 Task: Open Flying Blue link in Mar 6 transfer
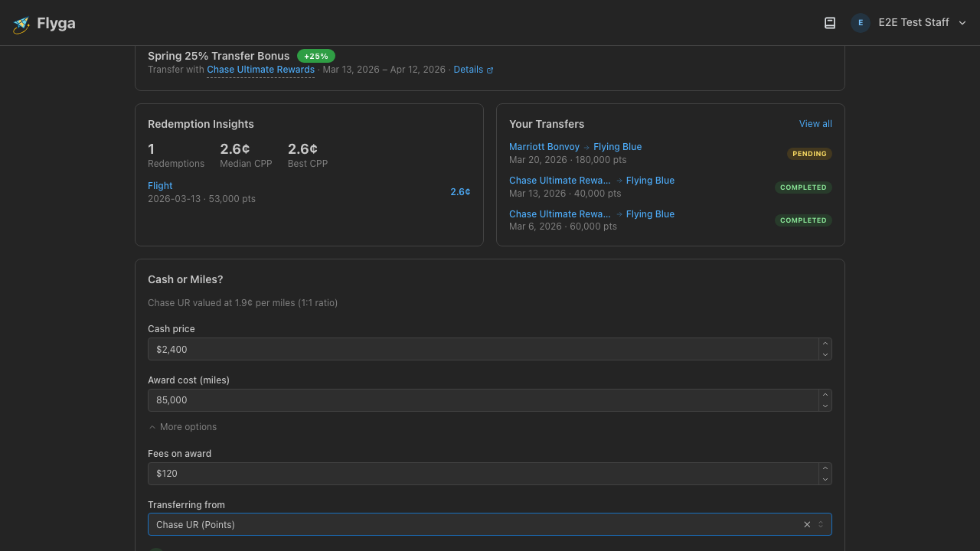click(x=650, y=214)
